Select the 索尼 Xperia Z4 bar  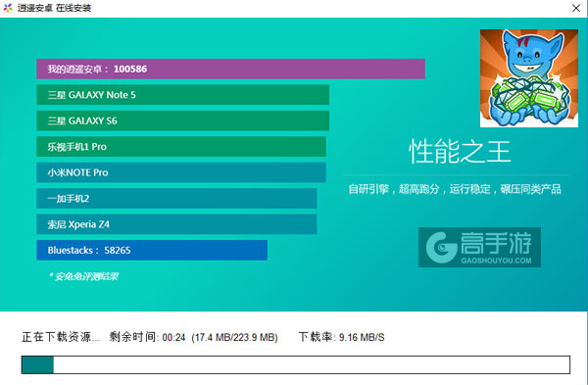coord(176,224)
